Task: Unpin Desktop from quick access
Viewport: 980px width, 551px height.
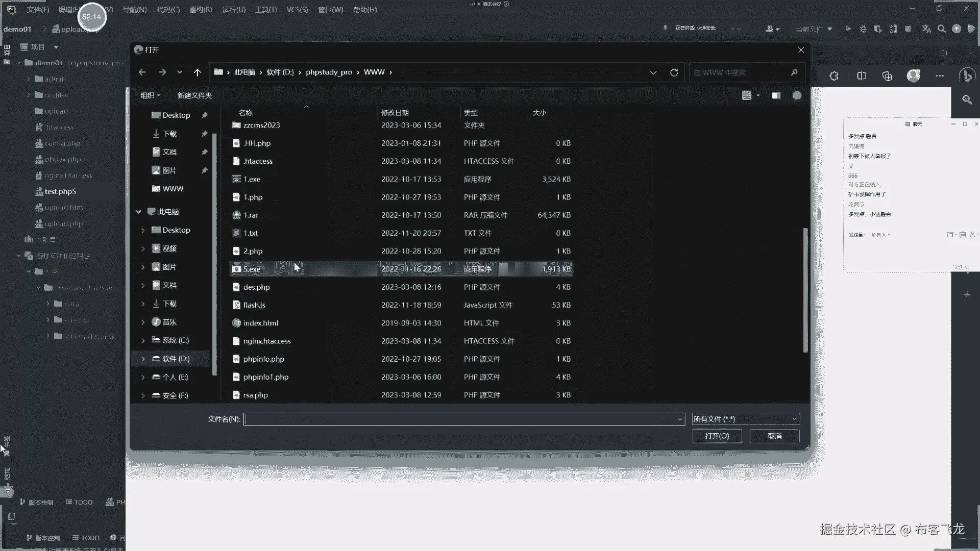Action: click(x=204, y=115)
